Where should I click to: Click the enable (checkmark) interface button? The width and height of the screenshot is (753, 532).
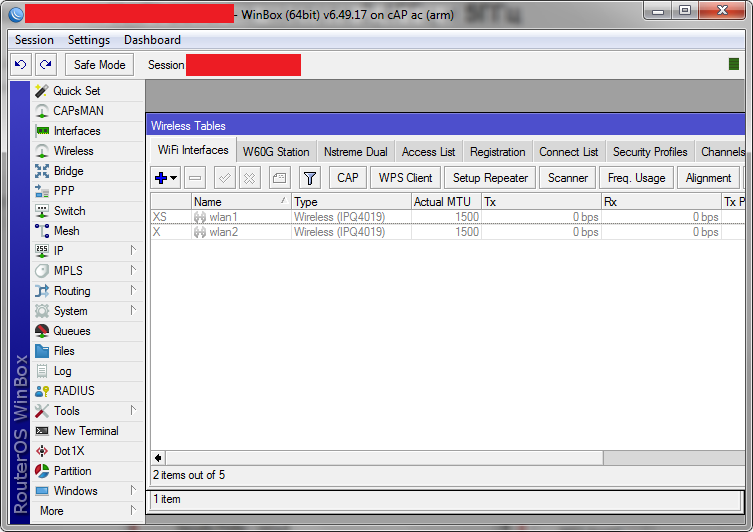click(224, 178)
